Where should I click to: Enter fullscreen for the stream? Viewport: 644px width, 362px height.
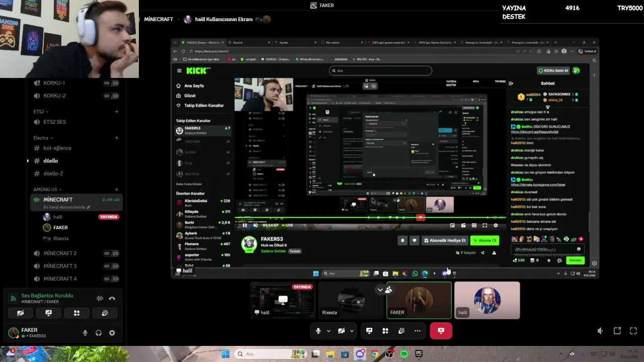633,331
